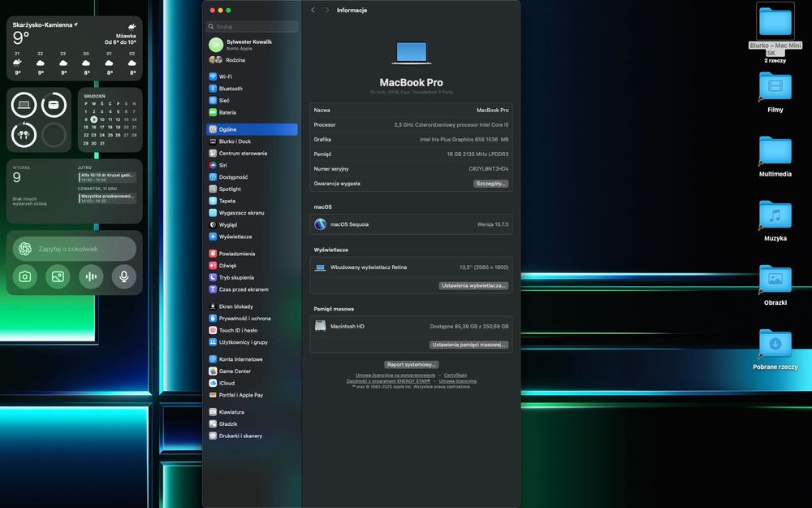The height and width of the screenshot is (508, 812).
Task: Open Wi-Fi settings in the sidebar
Action: 252,76
